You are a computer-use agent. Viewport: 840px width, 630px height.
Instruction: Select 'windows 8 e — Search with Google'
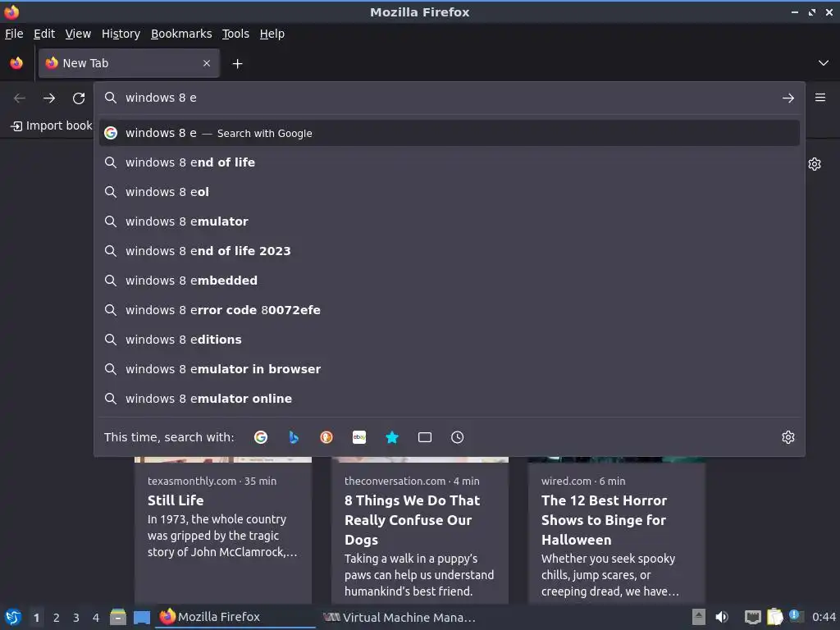(449, 133)
